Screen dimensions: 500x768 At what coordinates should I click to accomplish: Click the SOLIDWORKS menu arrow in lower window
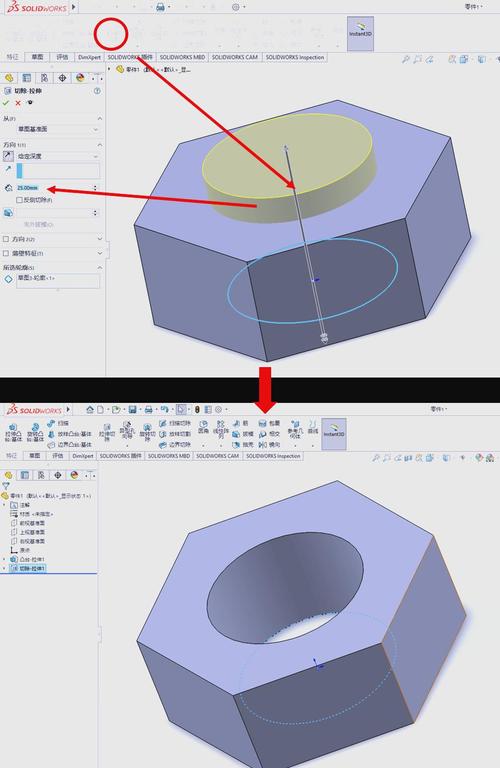[x=68, y=409]
